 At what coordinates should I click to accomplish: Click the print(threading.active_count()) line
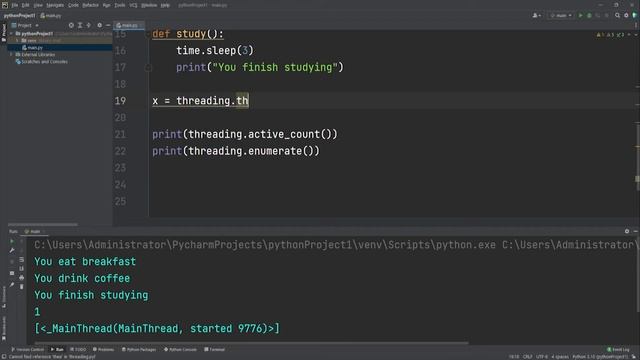(245, 134)
